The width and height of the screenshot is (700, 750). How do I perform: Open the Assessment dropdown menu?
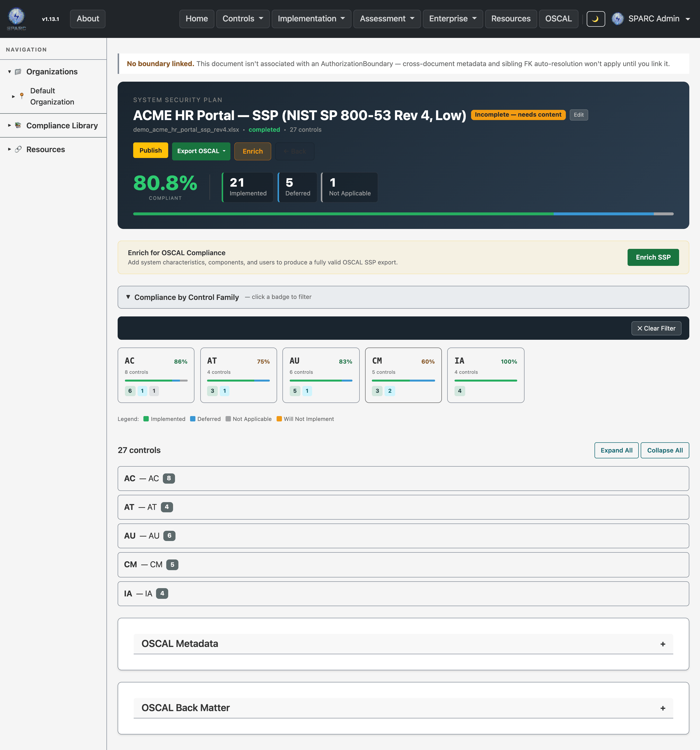(x=387, y=19)
